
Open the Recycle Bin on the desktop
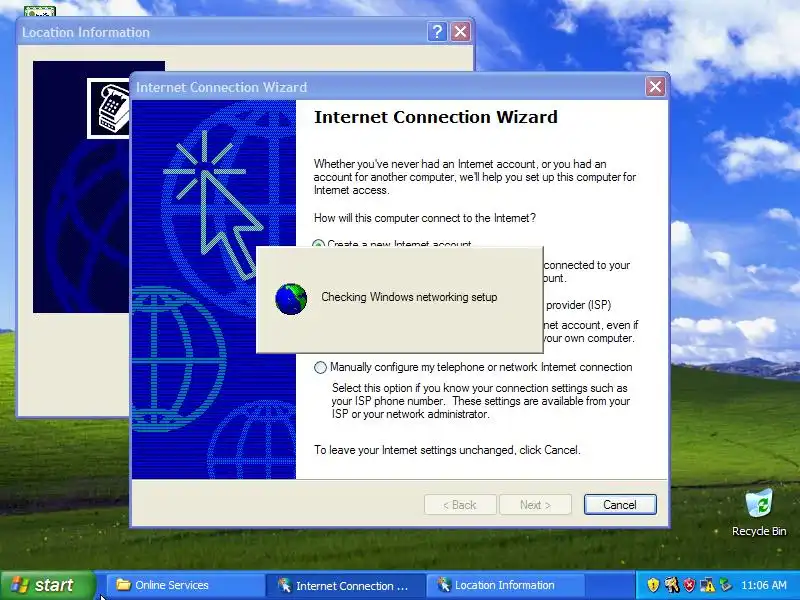click(x=759, y=512)
